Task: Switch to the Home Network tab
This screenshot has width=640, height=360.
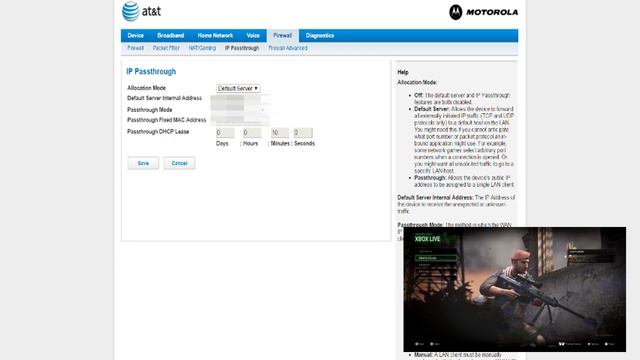Action: click(x=215, y=36)
